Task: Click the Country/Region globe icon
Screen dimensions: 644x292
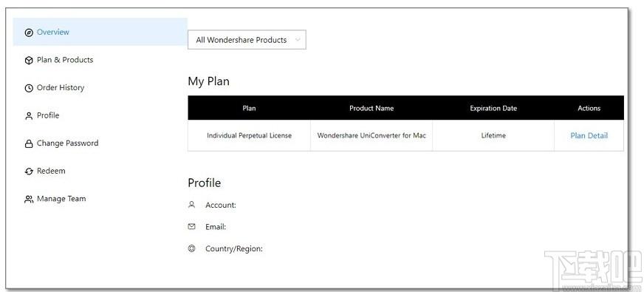Action: [x=191, y=248]
